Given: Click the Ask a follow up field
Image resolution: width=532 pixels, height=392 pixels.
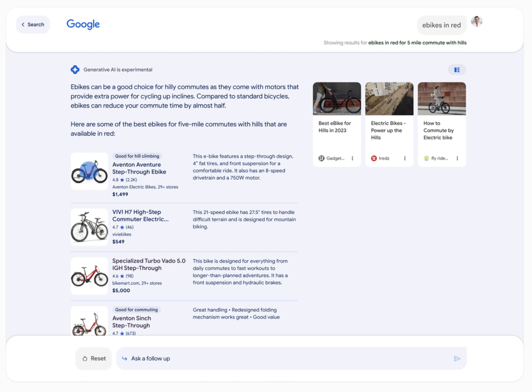Looking at the screenshot, I should point(291,359).
